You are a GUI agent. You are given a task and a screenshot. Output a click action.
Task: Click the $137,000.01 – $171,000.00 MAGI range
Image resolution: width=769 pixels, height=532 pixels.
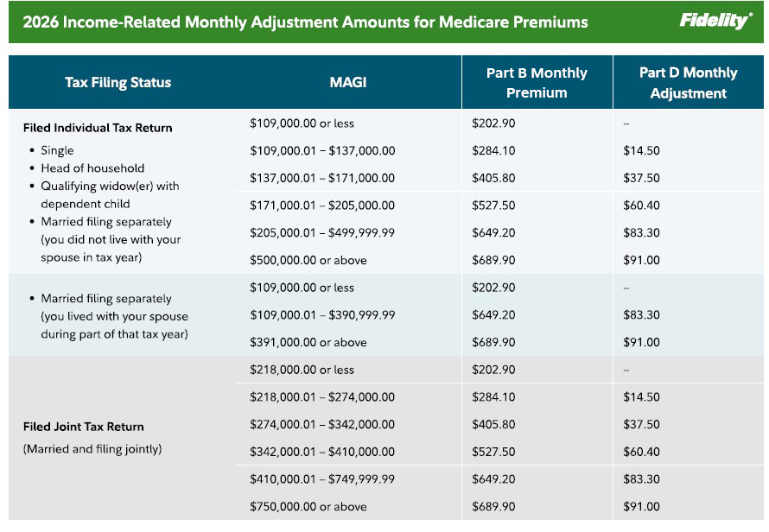click(x=322, y=178)
